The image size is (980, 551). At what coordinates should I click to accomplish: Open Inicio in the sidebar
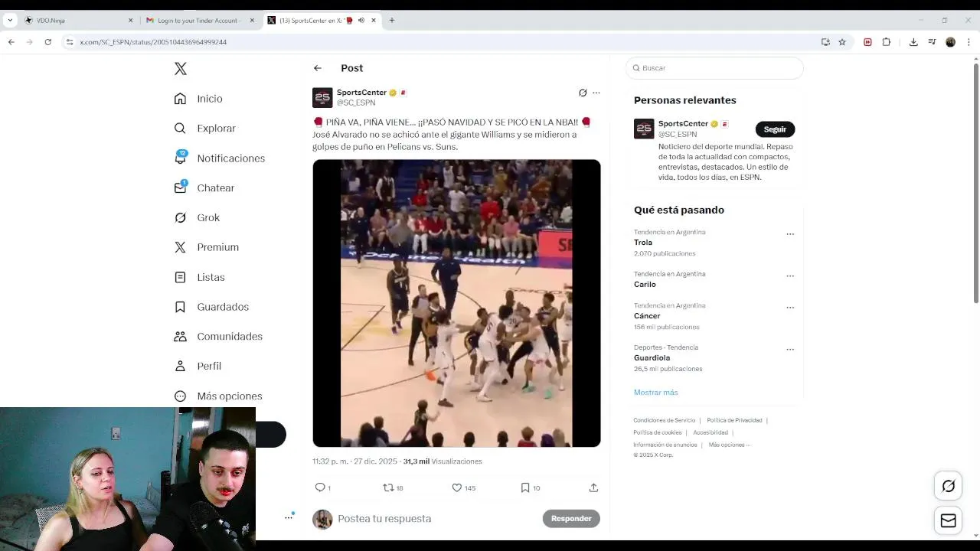click(x=198, y=99)
